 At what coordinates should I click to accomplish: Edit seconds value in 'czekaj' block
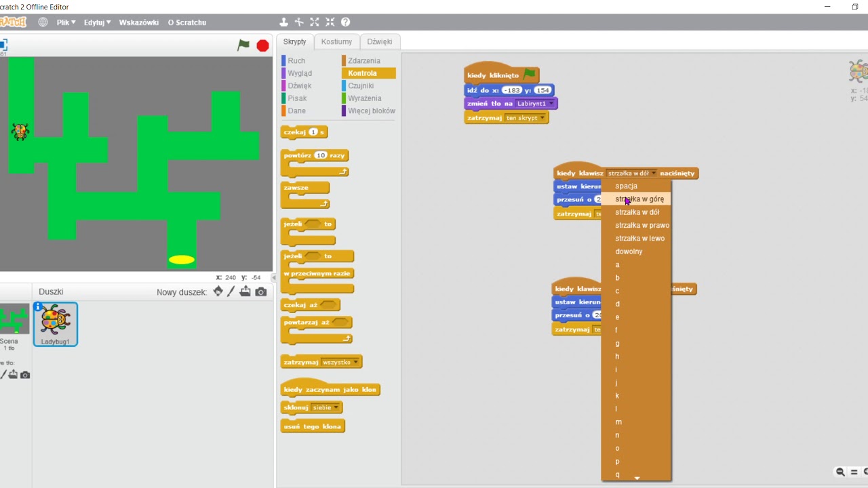coord(313,132)
